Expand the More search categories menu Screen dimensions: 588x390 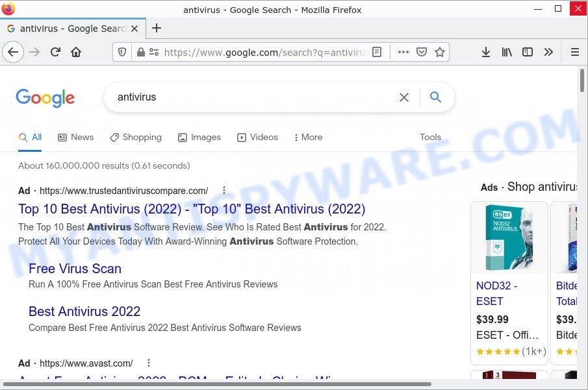pyautogui.click(x=308, y=137)
